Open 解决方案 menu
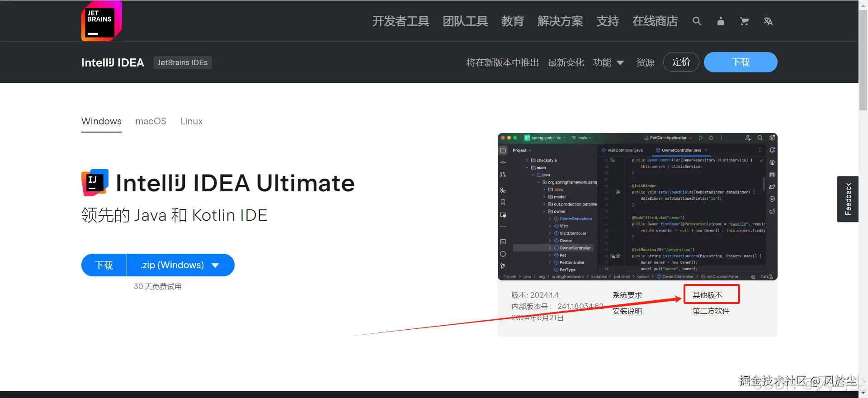This screenshot has height=398, width=868. pyautogui.click(x=560, y=21)
